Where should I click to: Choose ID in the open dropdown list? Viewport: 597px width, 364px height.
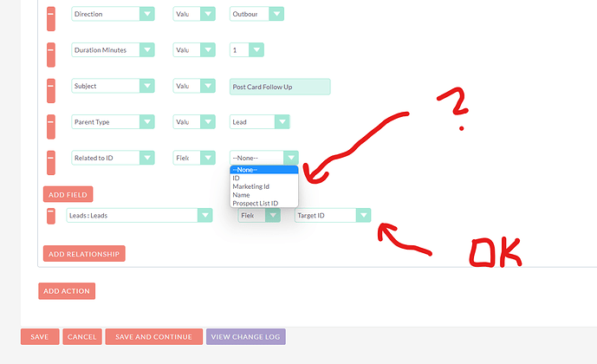[264, 179]
